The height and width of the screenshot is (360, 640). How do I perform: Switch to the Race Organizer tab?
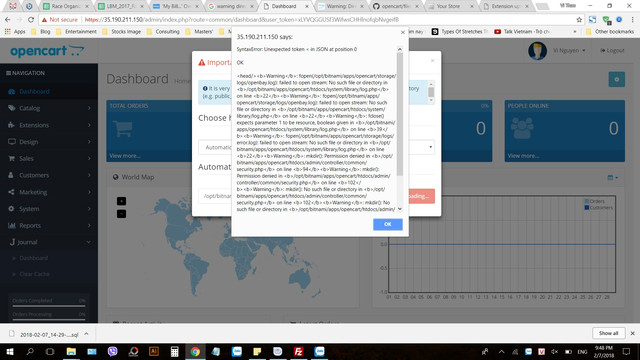(x=66, y=6)
